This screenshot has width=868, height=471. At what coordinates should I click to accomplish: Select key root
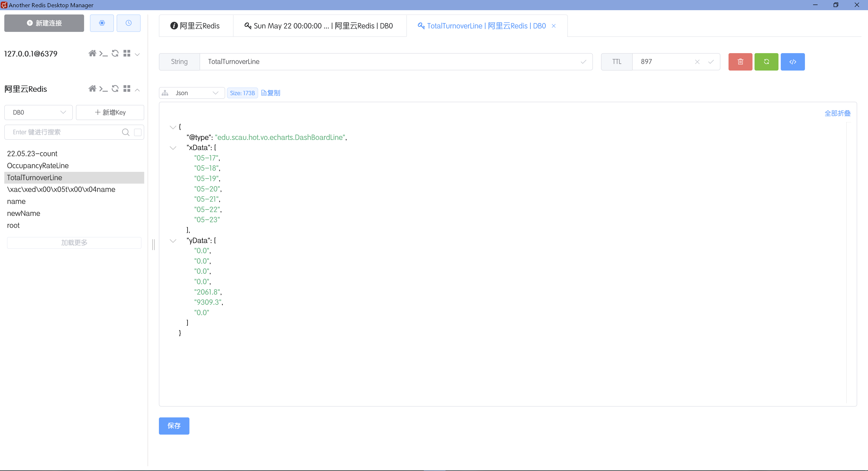click(74, 226)
